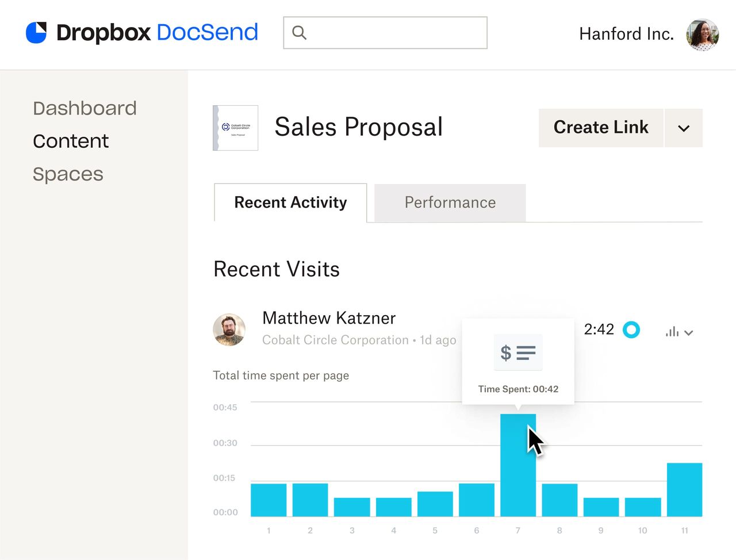Switch to the Performance tab
The width and height of the screenshot is (736, 560).
(450, 202)
